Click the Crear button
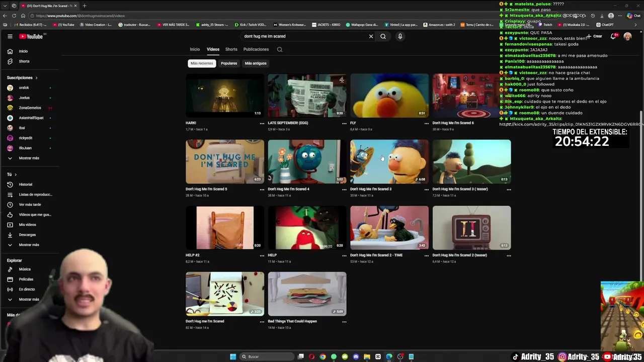Screen dimensions: 644x362 [595, 36]
